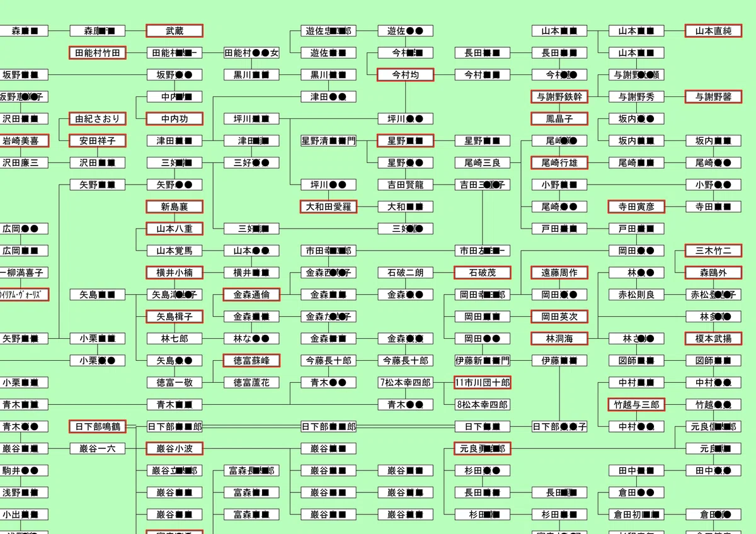Select the 矢島楫子 box

pyautogui.click(x=175, y=316)
